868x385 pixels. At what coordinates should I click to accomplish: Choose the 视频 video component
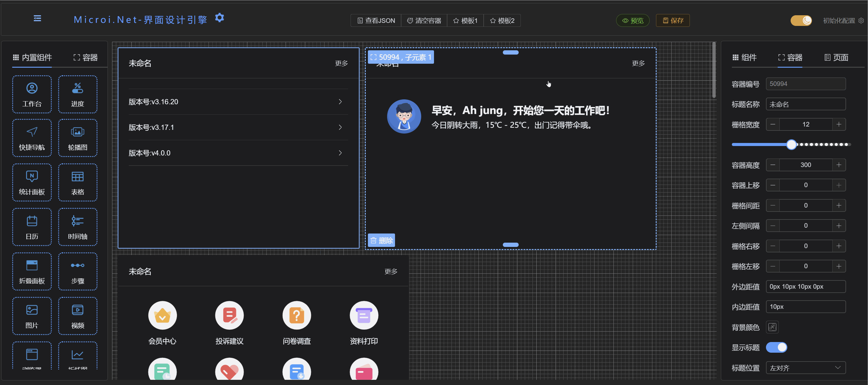click(x=77, y=315)
